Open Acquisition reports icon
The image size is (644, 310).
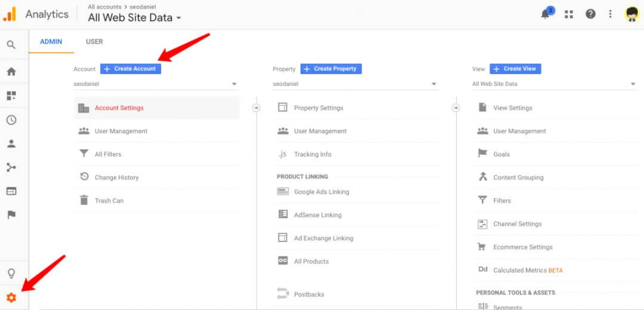pos(11,168)
